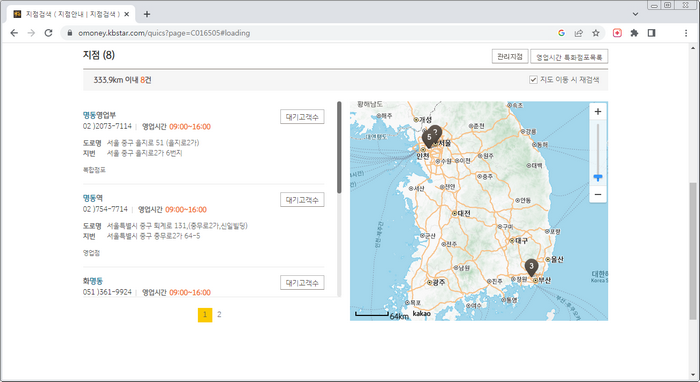Open Chrome three-dot menu

click(x=686, y=33)
